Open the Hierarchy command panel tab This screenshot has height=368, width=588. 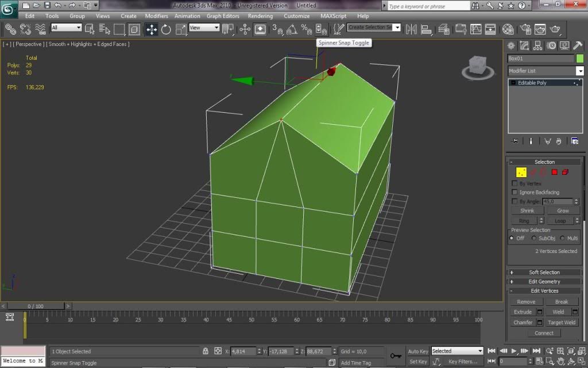[537, 46]
